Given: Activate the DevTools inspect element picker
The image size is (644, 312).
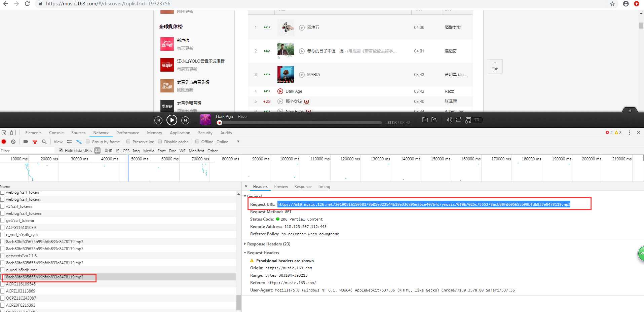Looking at the screenshot, I should click(4, 133).
